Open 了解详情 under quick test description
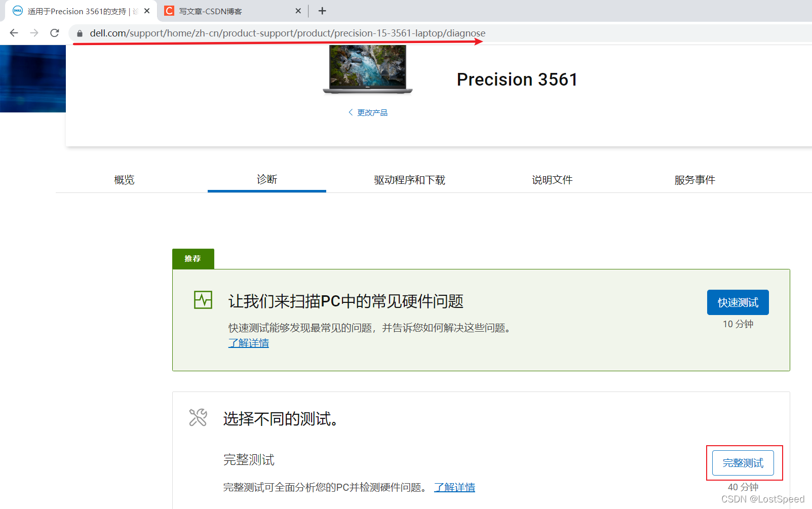812x509 pixels. (249, 343)
